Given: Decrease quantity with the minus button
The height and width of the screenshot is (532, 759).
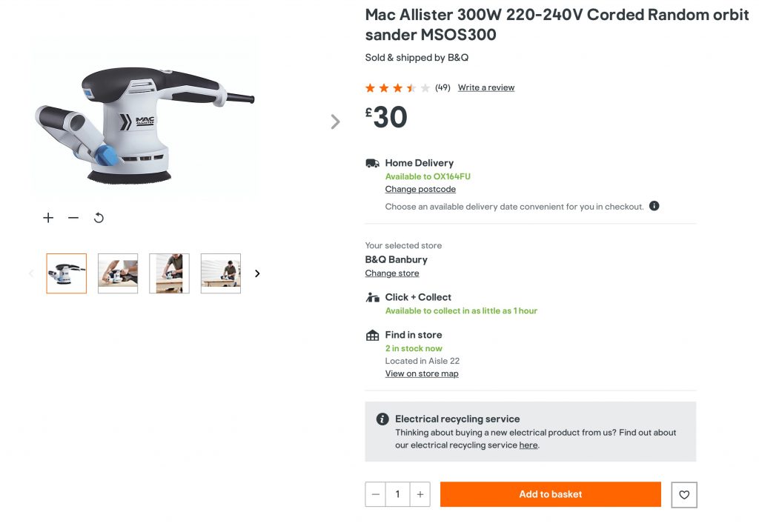Looking at the screenshot, I should point(376,495).
